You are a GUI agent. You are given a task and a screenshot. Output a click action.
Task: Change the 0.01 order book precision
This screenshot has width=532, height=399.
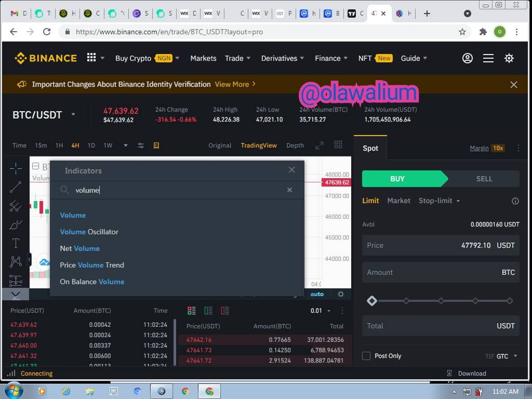320,311
